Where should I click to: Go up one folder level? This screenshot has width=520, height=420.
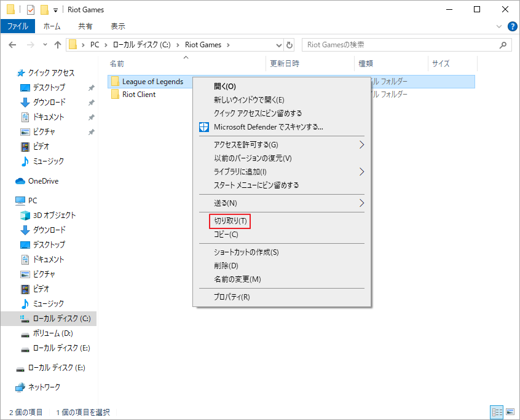(58, 45)
